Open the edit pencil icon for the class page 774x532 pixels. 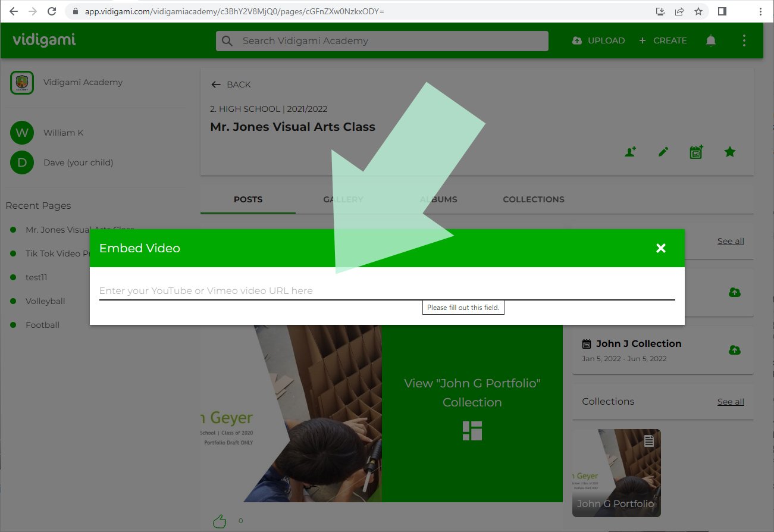pyautogui.click(x=662, y=152)
